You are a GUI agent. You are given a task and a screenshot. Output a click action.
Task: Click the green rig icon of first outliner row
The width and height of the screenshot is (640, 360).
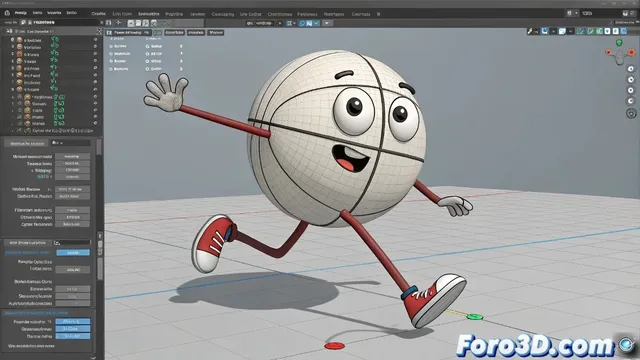(55, 40)
